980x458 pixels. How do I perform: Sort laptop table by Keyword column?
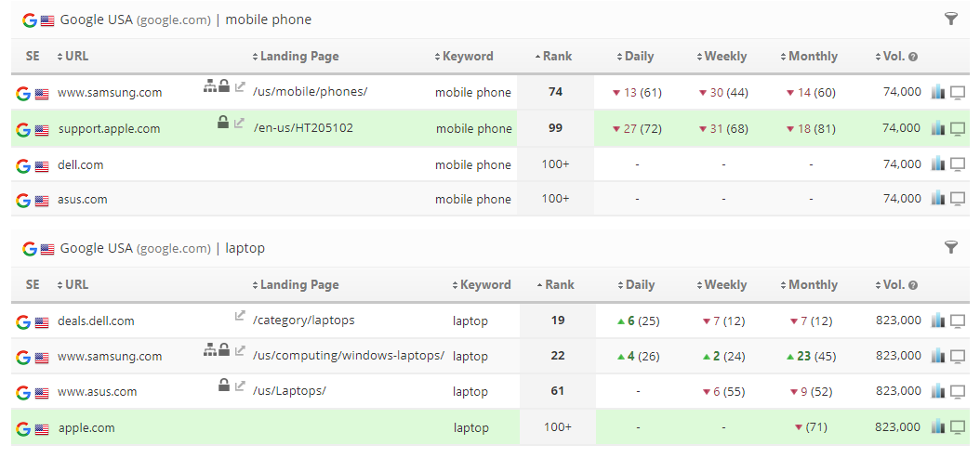tap(481, 285)
